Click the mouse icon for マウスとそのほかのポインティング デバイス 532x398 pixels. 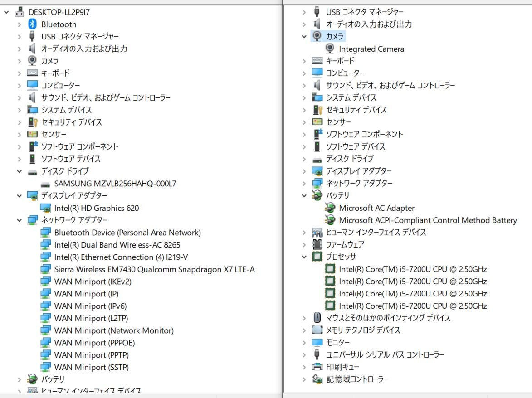(x=317, y=318)
